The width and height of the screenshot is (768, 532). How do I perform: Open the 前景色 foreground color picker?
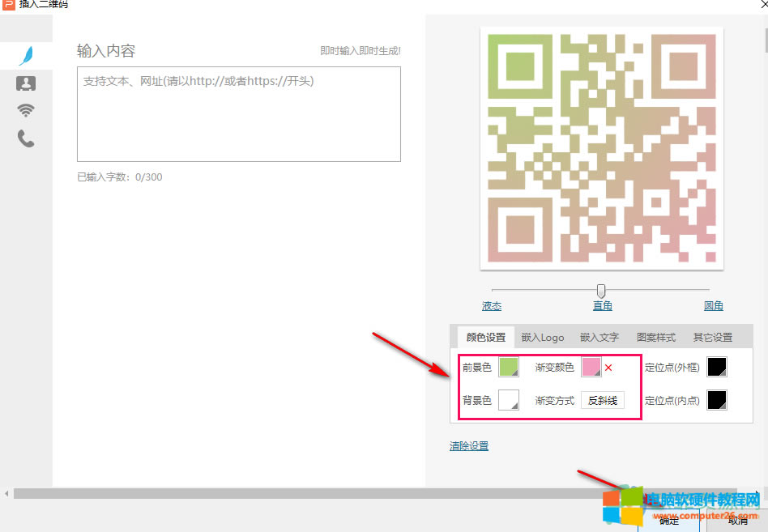point(508,367)
